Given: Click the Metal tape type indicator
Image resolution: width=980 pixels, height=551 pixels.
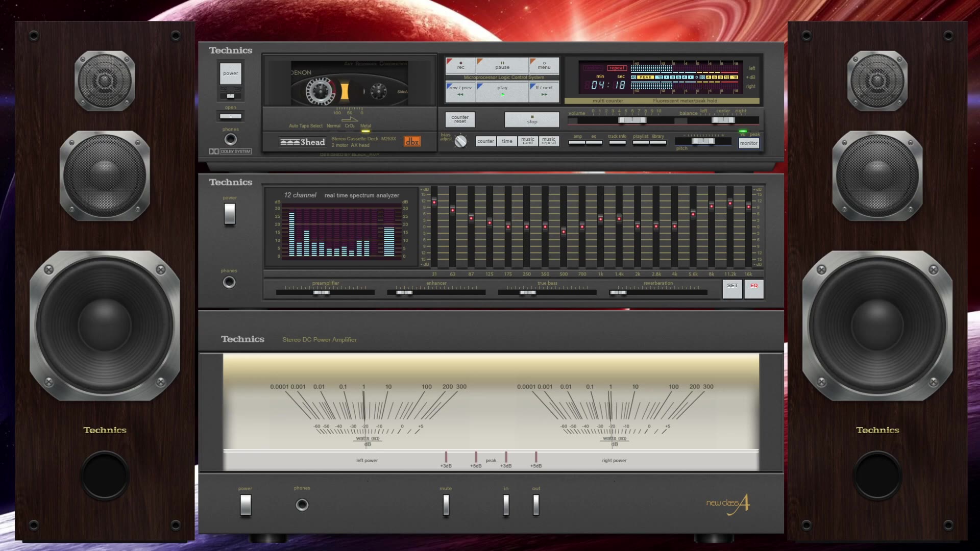Looking at the screenshot, I should coord(365,126).
